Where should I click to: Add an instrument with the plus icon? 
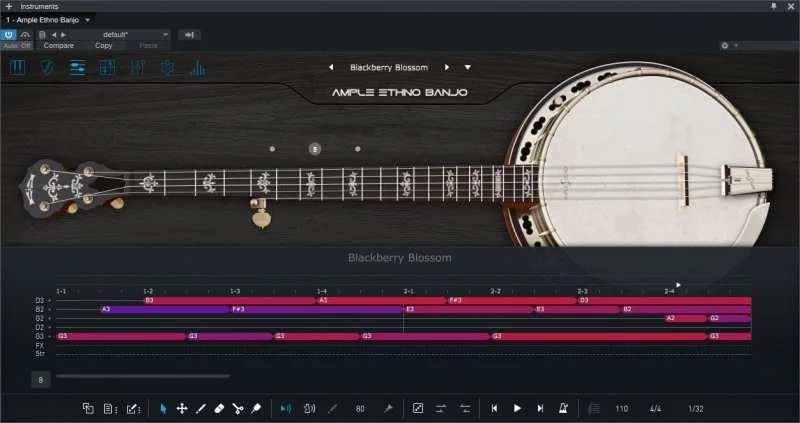[9, 7]
